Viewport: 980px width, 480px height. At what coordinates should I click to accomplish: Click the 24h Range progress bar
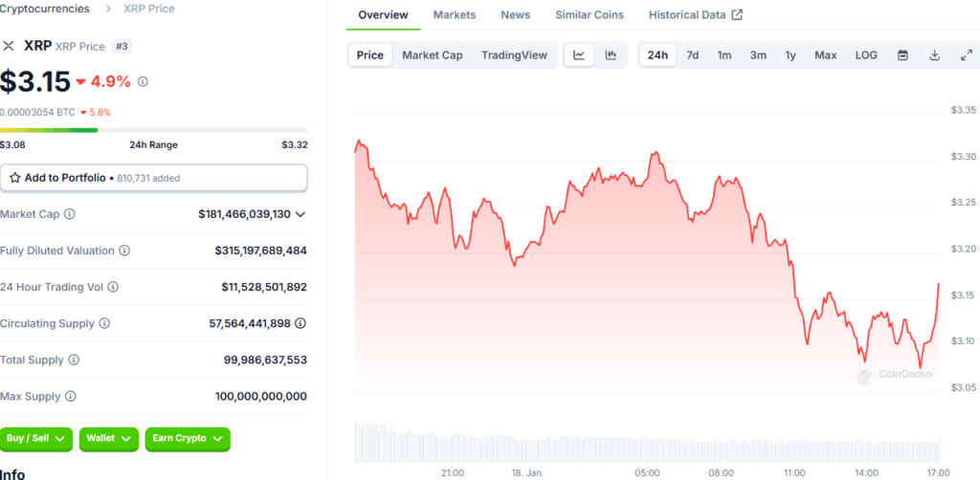tap(154, 130)
